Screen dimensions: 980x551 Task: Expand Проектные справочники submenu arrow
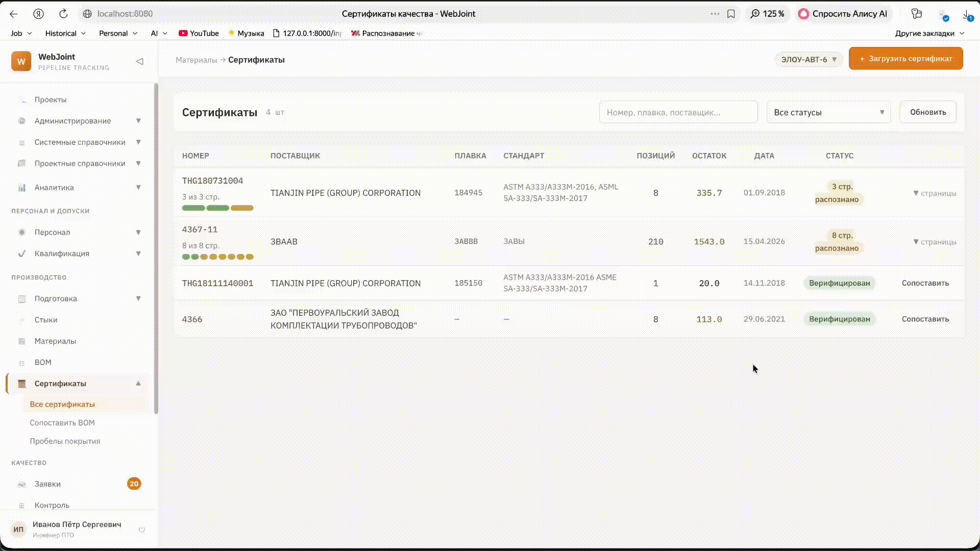138,163
